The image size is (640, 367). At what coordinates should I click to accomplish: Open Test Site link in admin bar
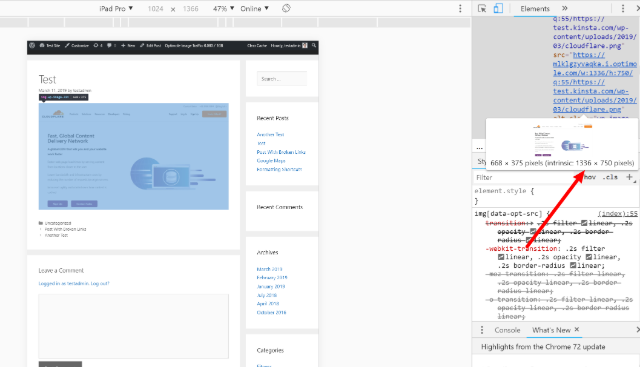tap(50, 45)
